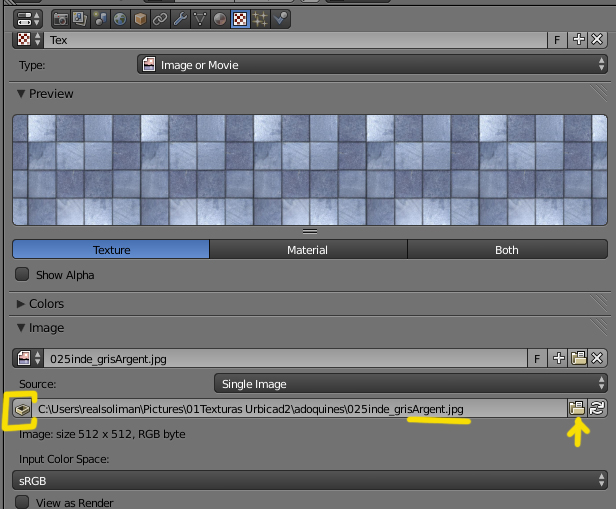Open the Modifiers wrench tab

click(180, 19)
